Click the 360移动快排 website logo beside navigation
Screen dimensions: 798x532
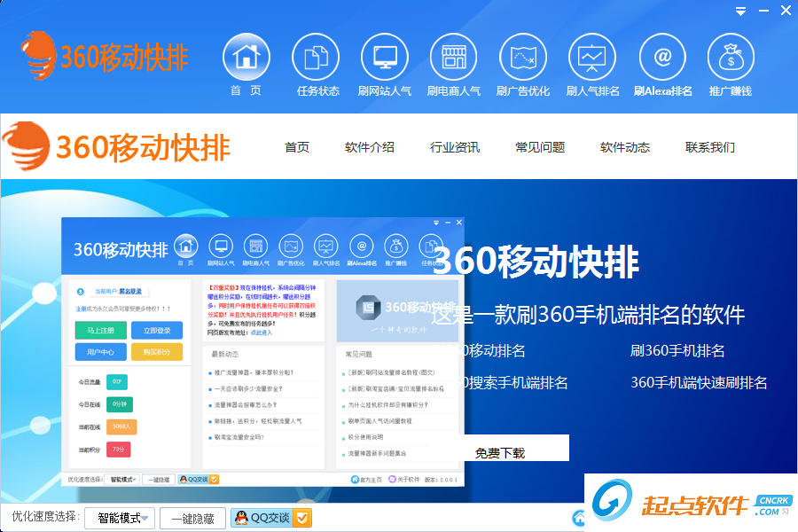116,146
